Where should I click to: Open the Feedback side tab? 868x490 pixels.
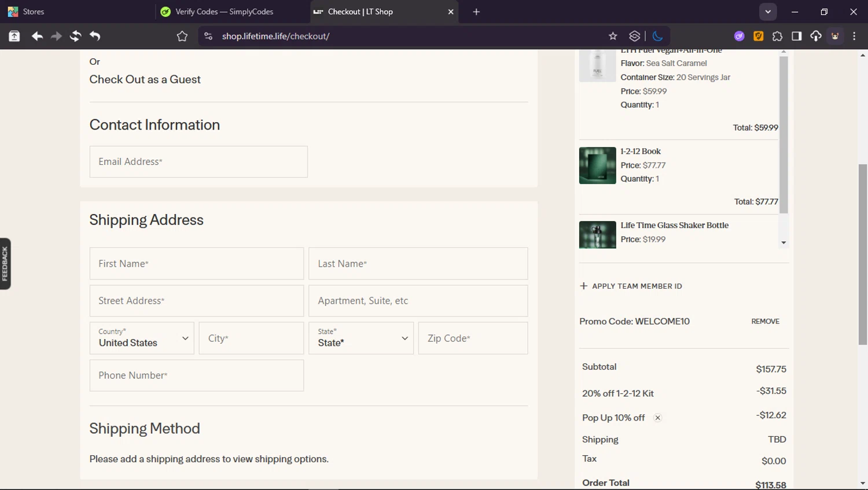point(5,264)
